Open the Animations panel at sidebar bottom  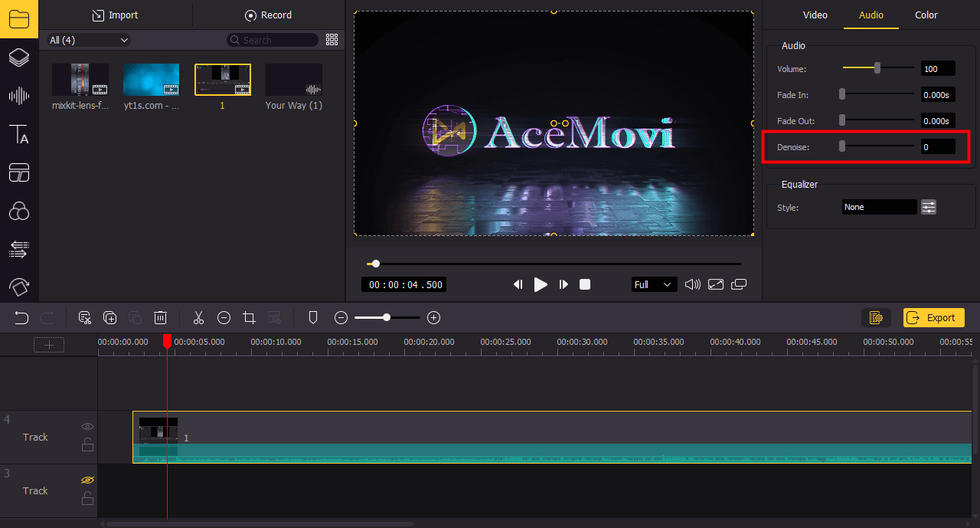[x=19, y=287]
